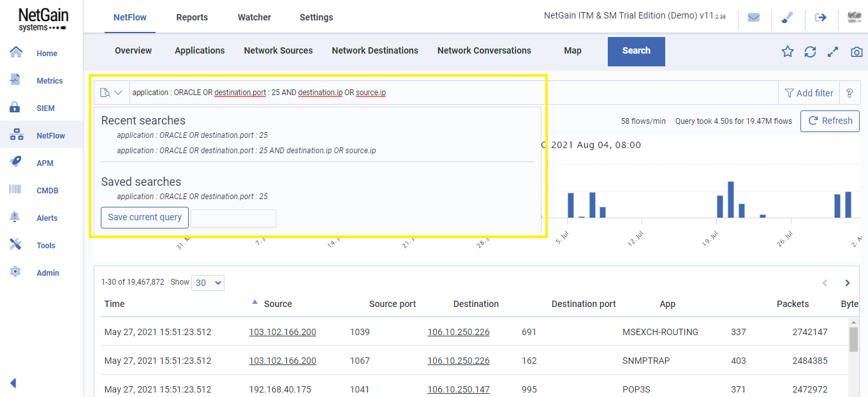Click the NetFlow network icon in sidebar
Viewport: 868px width, 397px height.
pyautogui.click(x=17, y=135)
